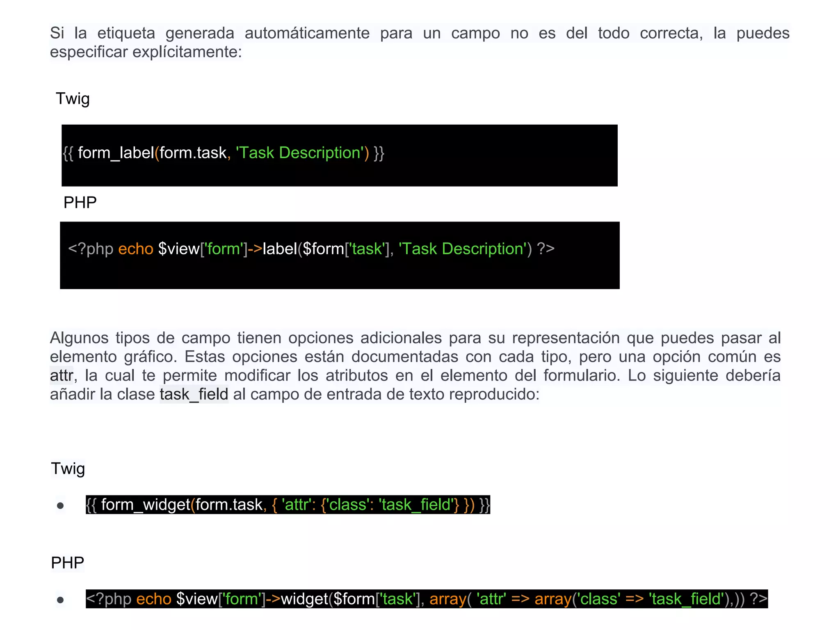Click the highlighted word 'attr' in the paragraph
The width and height of the screenshot is (840, 630).
click(x=62, y=376)
